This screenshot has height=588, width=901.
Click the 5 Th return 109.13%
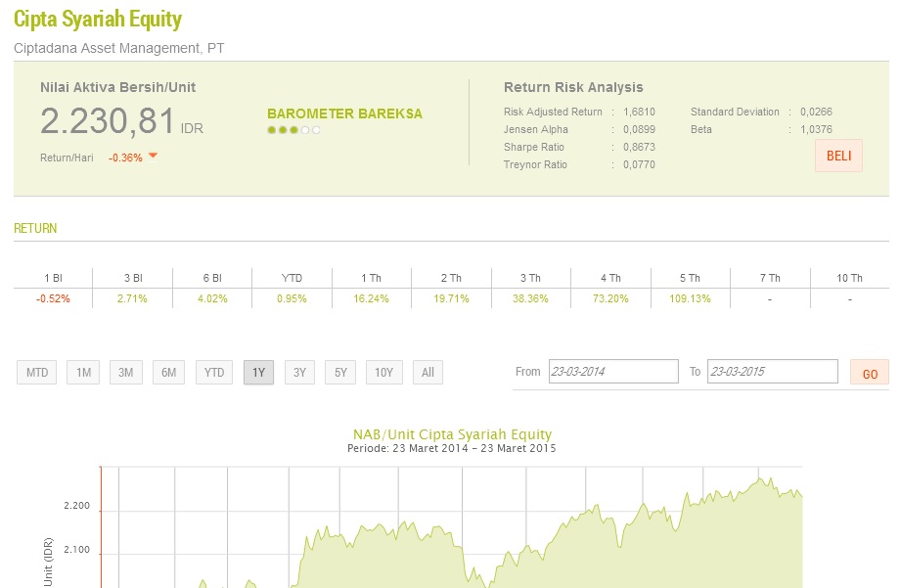point(690,298)
